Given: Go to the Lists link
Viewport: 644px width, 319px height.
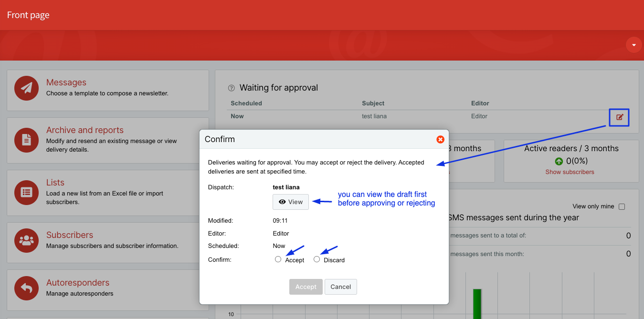Looking at the screenshot, I should pos(55,183).
